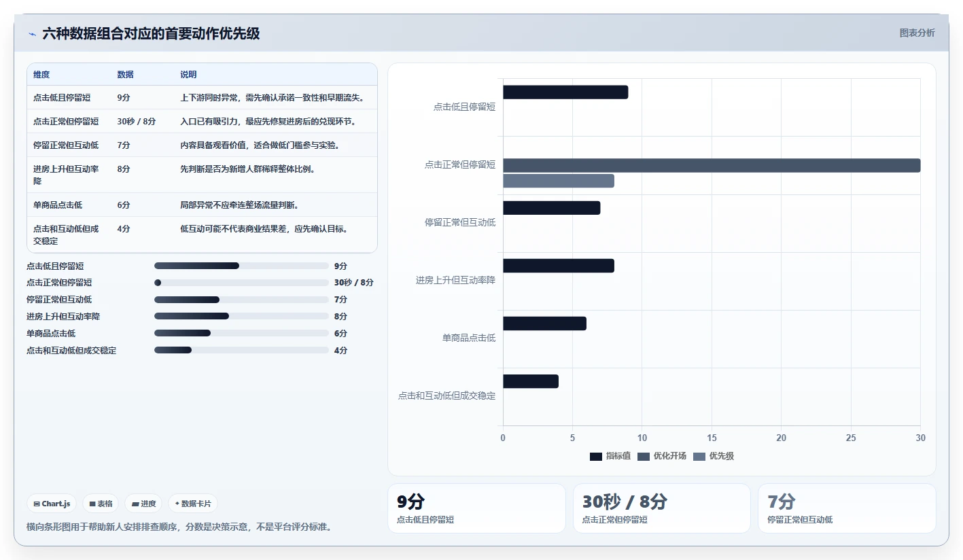Click the footer note starting 横向条形图用于帮助新人
The width and height of the screenshot is (963, 560).
coord(179,527)
